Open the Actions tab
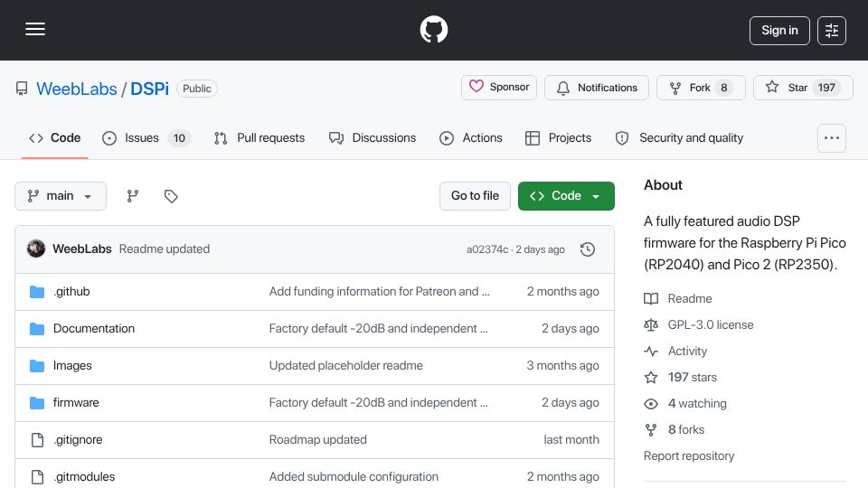The width and height of the screenshot is (868, 488). coord(471,137)
